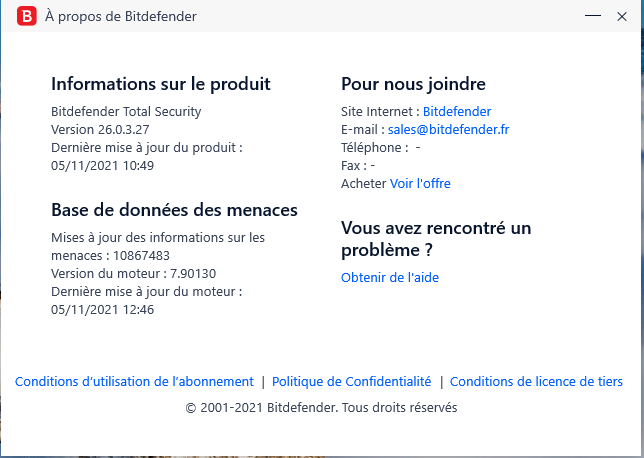Select the Vous avez rencontré un problème heading
The height and width of the screenshot is (458, 644).
coord(435,238)
